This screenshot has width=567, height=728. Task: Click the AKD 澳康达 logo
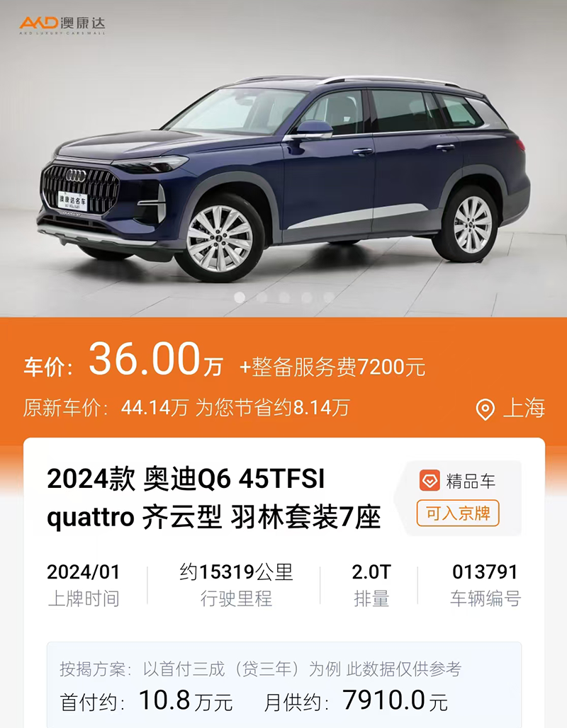point(62,25)
